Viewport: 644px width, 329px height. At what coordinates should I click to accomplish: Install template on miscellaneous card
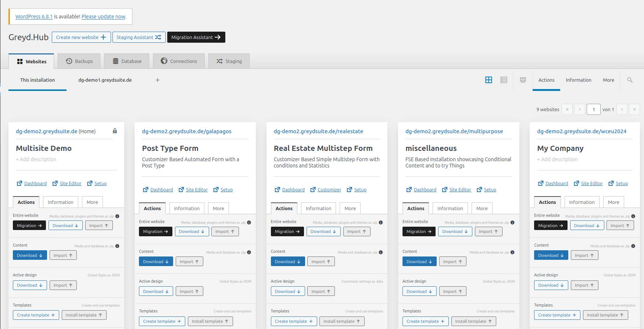coord(473,321)
